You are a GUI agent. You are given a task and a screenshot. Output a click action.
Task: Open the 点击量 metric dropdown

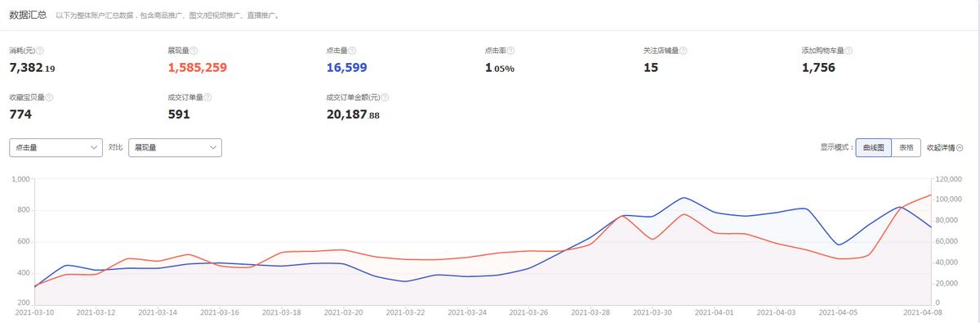pyautogui.click(x=56, y=147)
